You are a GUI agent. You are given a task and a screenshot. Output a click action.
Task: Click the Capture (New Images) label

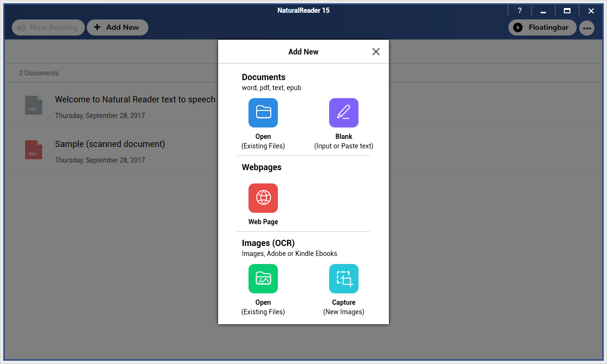[x=344, y=307]
